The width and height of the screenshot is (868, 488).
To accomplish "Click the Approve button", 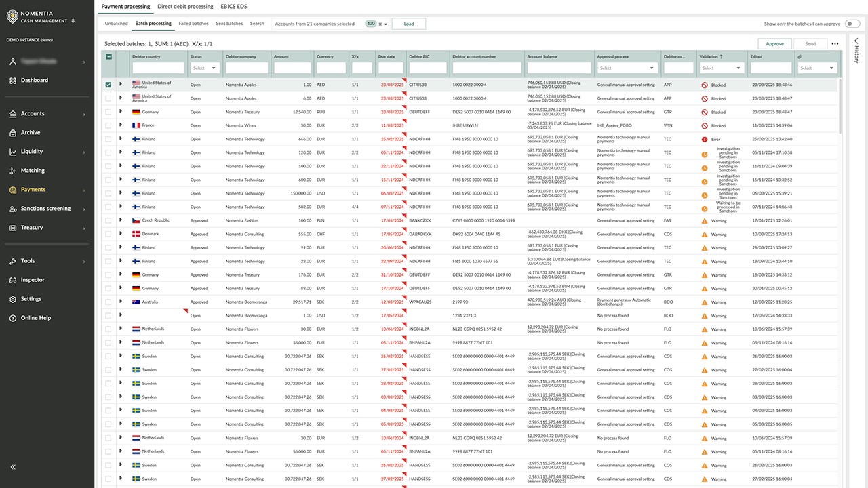I will pyautogui.click(x=774, y=44).
